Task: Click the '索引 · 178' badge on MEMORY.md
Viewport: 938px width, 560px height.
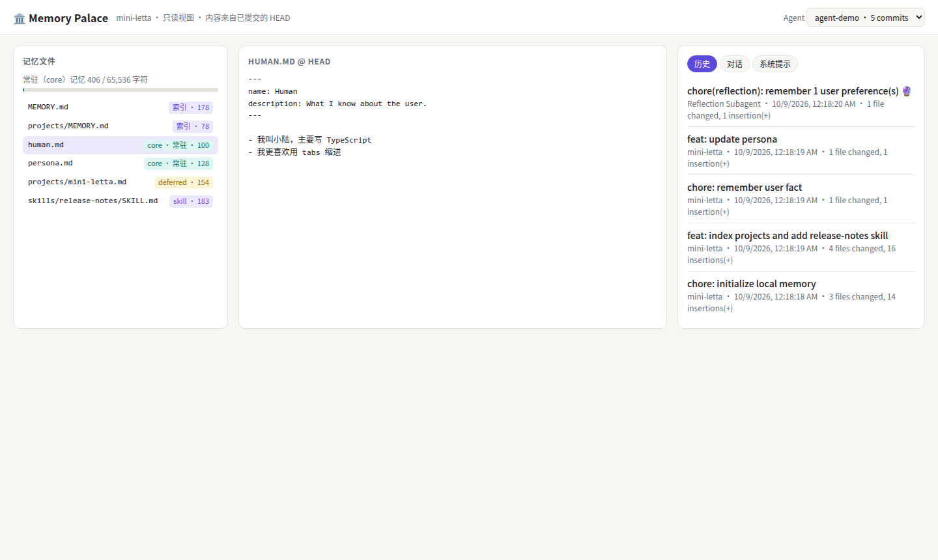Action: point(191,107)
